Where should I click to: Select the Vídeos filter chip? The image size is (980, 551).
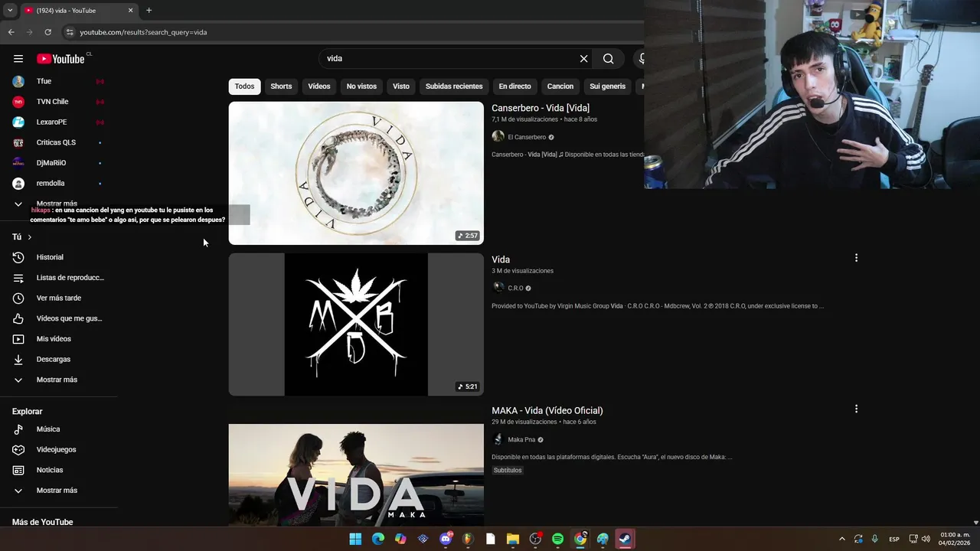(x=319, y=86)
